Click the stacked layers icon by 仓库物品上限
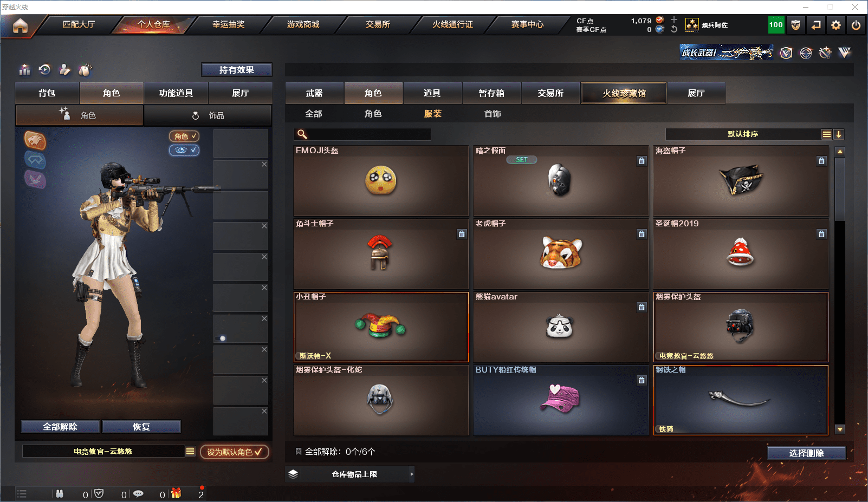868x502 pixels. point(293,474)
